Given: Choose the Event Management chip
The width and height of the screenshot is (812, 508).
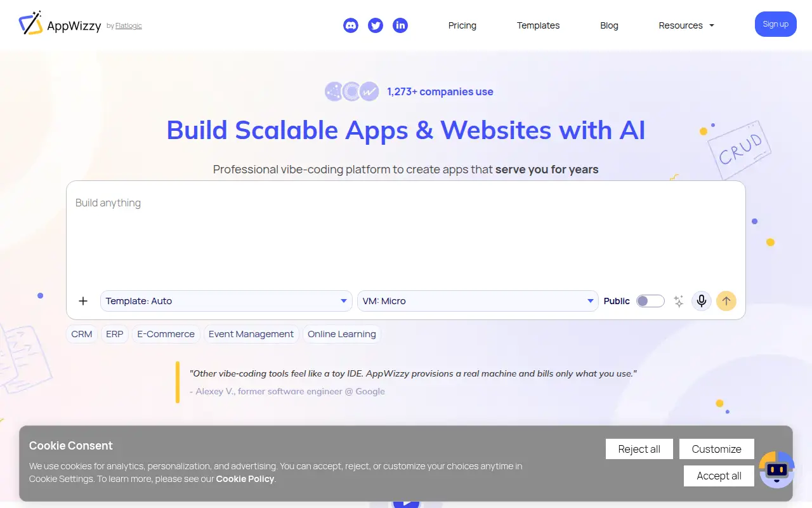Looking at the screenshot, I should pos(251,334).
